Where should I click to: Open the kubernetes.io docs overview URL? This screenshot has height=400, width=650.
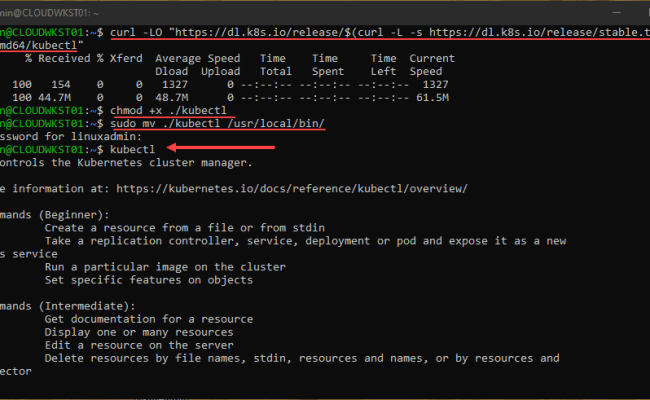coord(292,189)
